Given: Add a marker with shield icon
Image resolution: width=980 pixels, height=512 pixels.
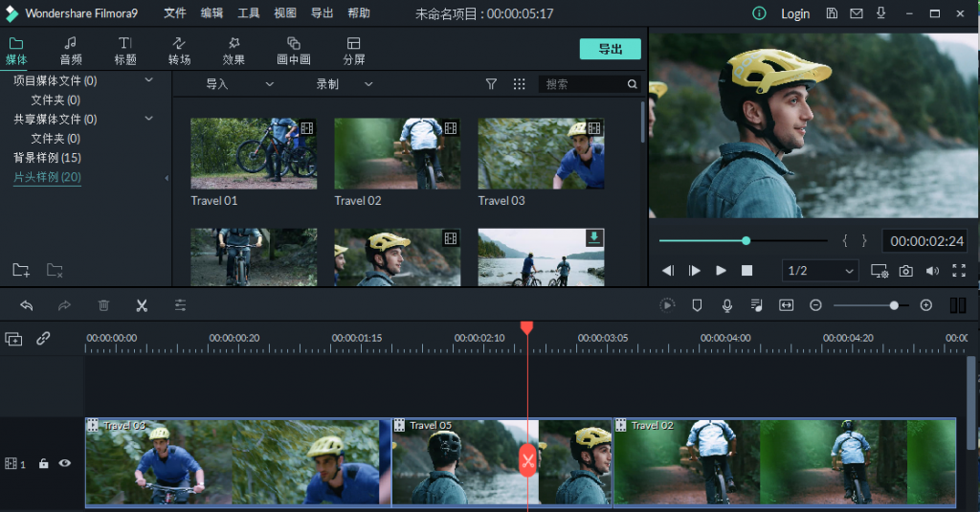Looking at the screenshot, I should pyautogui.click(x=697, y=305).
